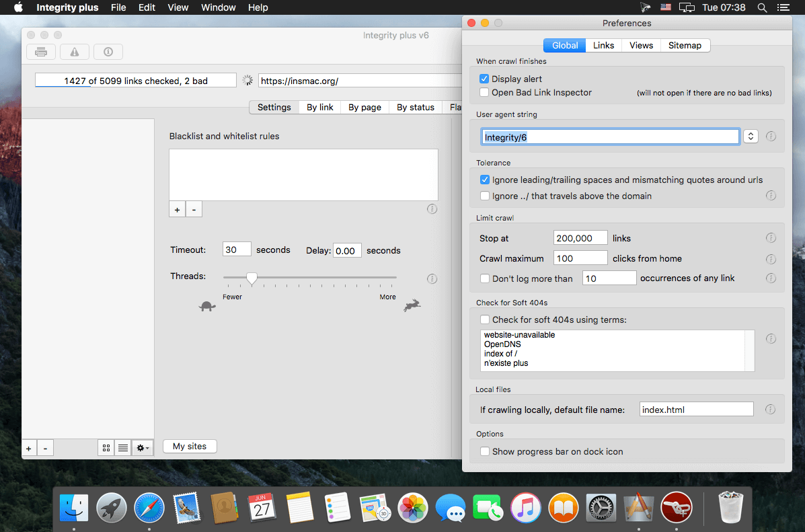Click the Stop at links field
The width and height of the screenshot is (805, 532).
580,238
